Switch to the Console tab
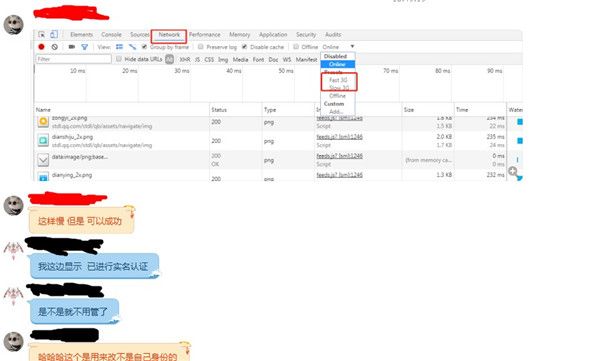 111,34
